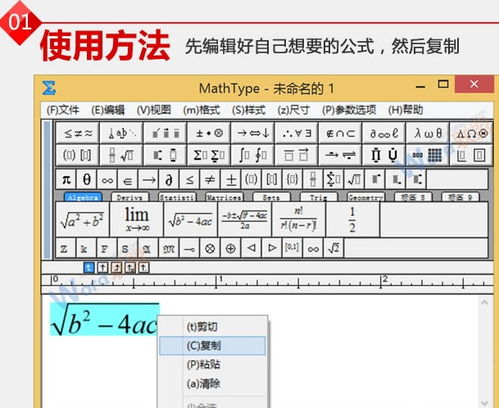Open the embellishments palette
This screenshot has width=499, height=408.
(165, 133)
